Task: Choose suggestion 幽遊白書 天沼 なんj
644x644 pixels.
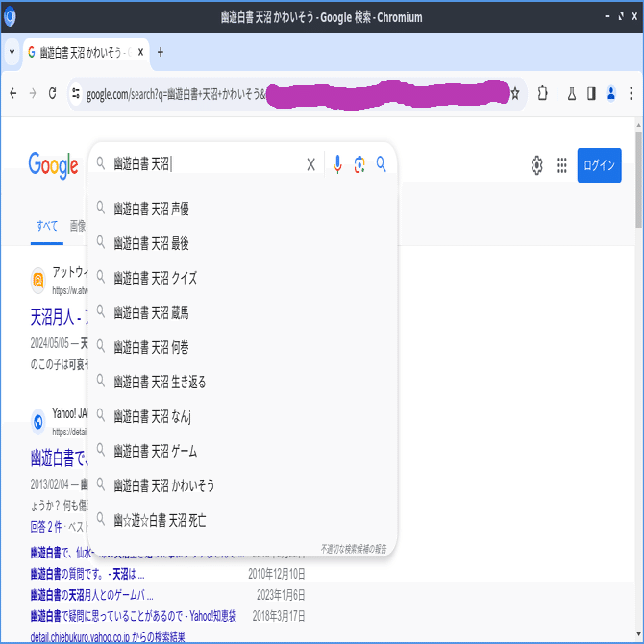Action: coord(242,416)
